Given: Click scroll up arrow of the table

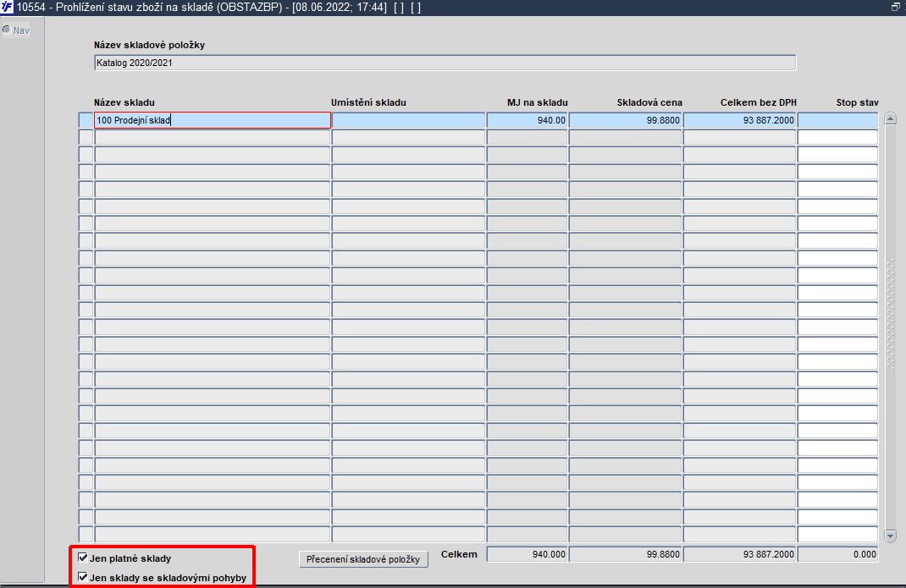Looking at the screenshot, I should [x=891, y=119].
